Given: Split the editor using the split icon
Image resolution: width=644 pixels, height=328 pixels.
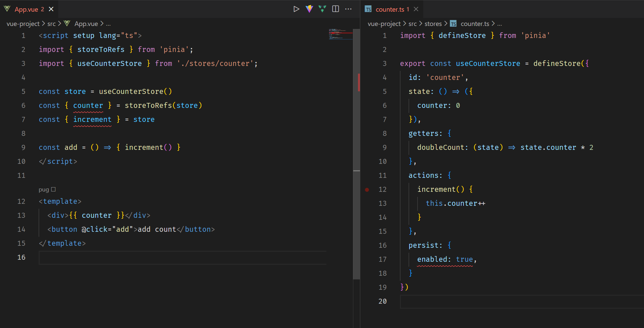Looking at the screenshot, I should coord(336,9).
